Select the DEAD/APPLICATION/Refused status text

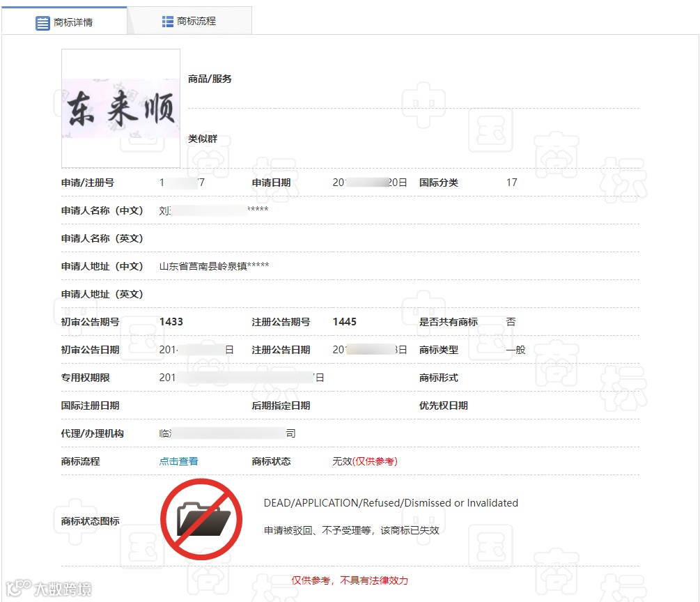[x=391, y=503]
